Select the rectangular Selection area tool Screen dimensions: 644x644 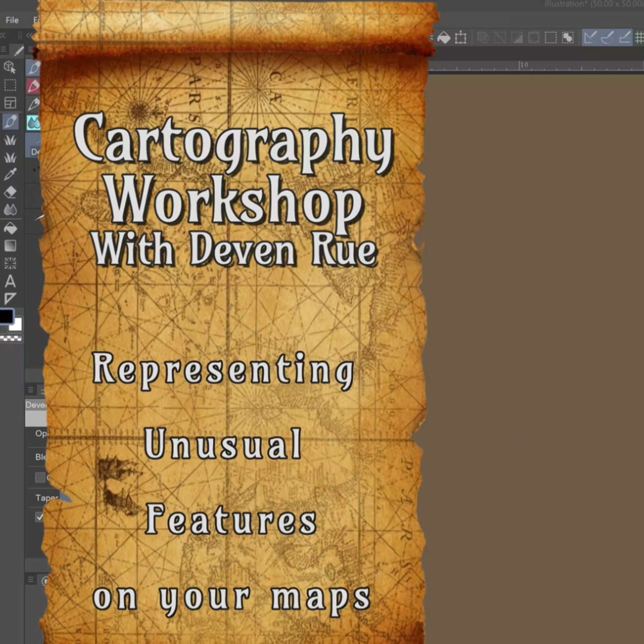(10, 85)
